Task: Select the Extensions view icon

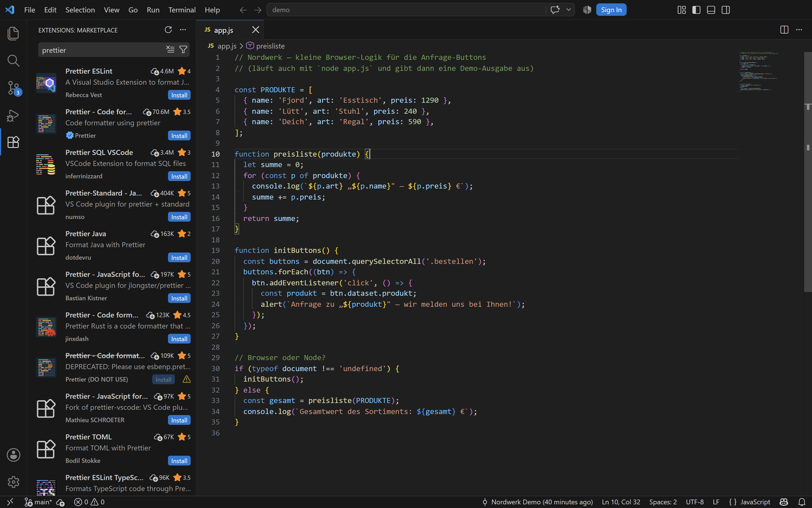Action: click(14, 142)
